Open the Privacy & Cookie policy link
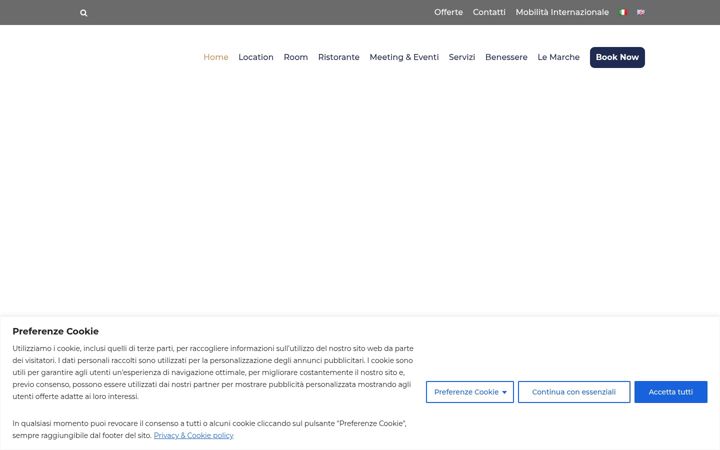Image resolution: width=720 pixels, height=450 pixels. coord(193,435)
